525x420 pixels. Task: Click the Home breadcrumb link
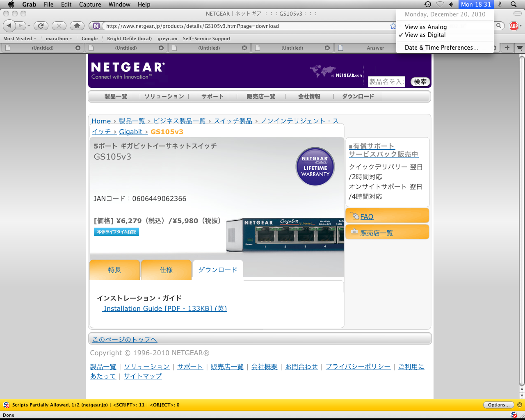101,121
